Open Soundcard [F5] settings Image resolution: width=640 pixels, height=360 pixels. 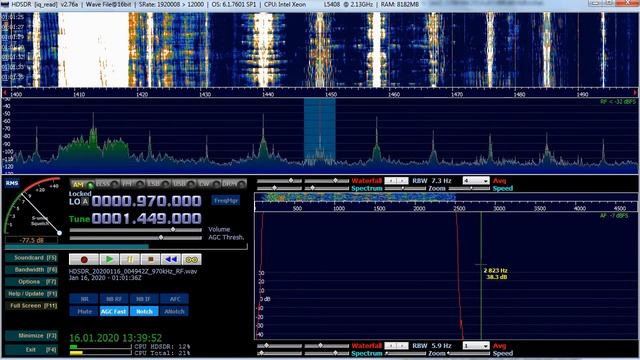point(31,258)
